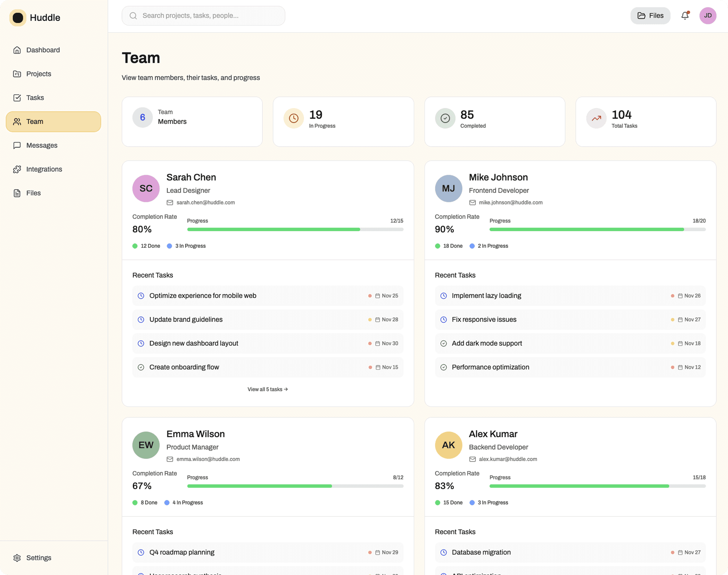Image resolution: width=728 pixels, height=575 pixels.
Task: Click the Total Tasks trending arrow icon
Action: tap(596, 118)
